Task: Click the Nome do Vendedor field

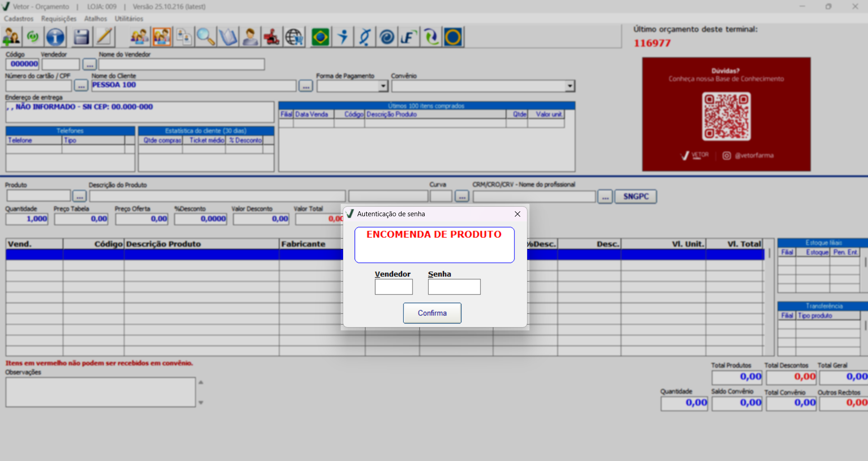Action: (181, 64)
